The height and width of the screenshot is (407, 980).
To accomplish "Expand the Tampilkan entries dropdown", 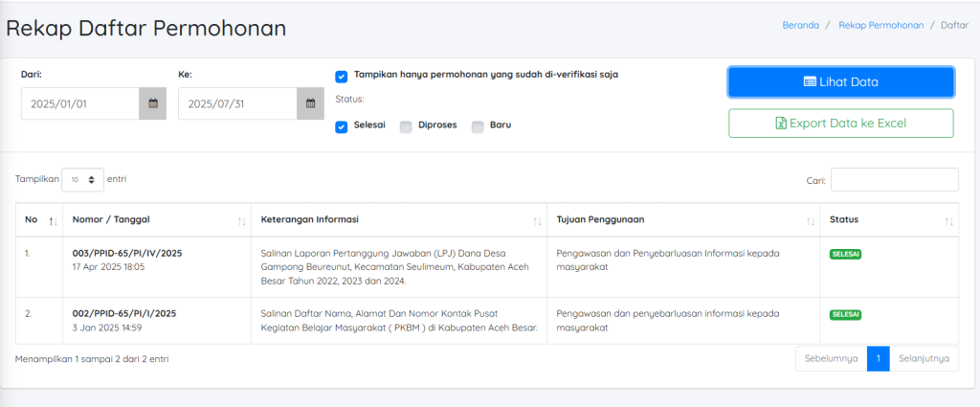I will pyautogui.click(x=82, y=179).
